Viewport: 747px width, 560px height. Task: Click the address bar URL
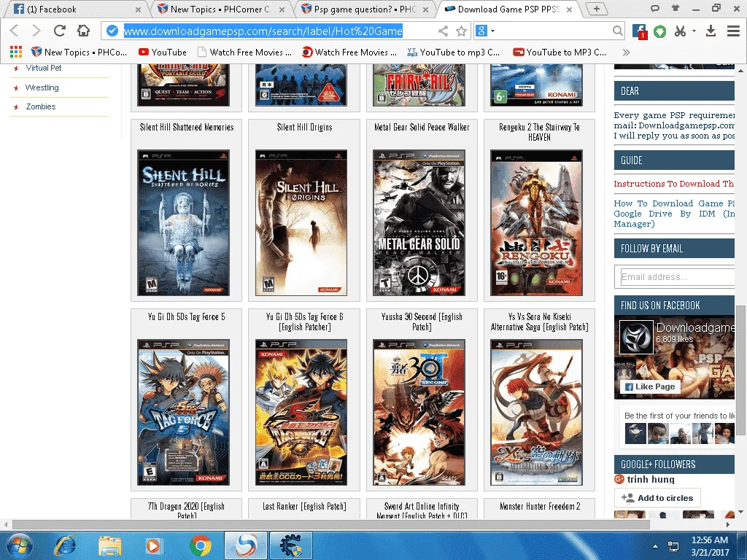(263, 31)
